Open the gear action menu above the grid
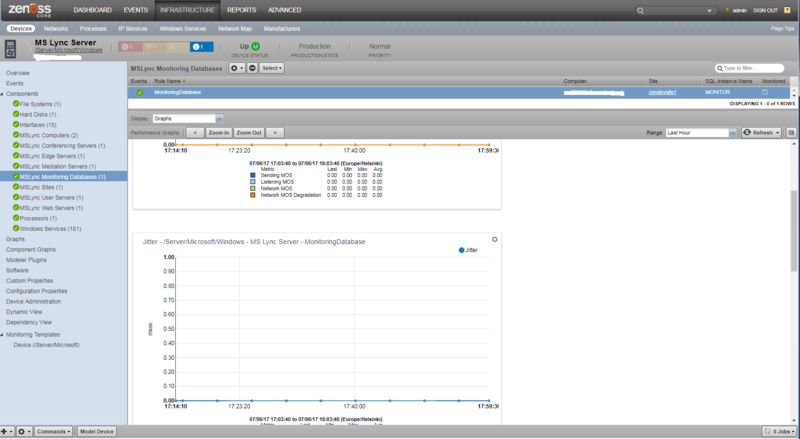 pos(236,68)
